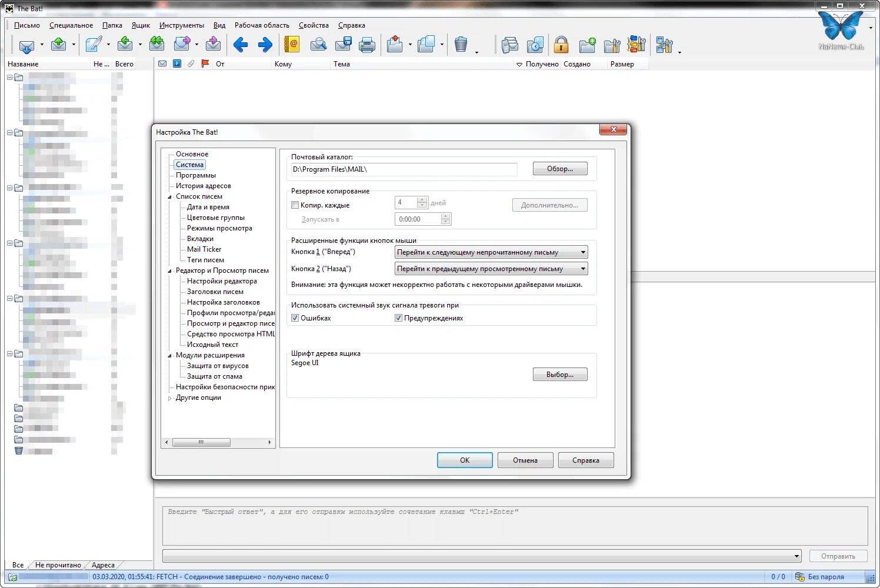Viewport: 880px width, 588px height.
Task: Click the 'Справка' button in dialog
Action: [586, 460]
